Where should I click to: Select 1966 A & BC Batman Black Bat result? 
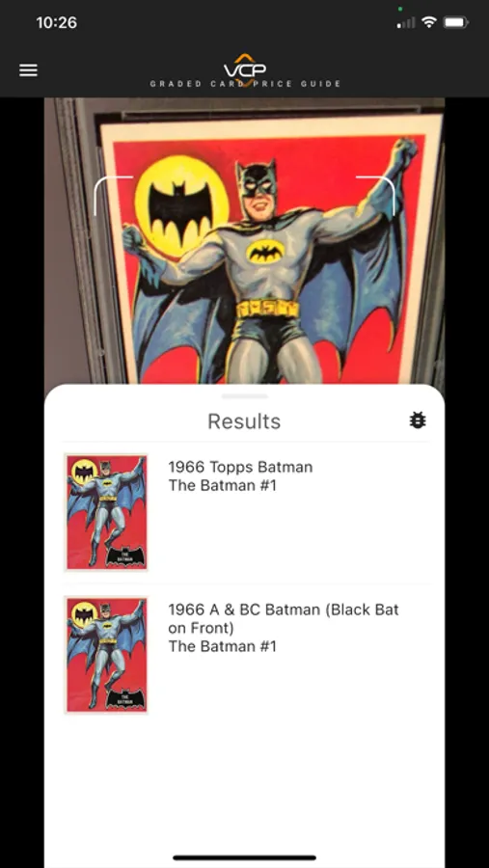click(x=244, y=656)
